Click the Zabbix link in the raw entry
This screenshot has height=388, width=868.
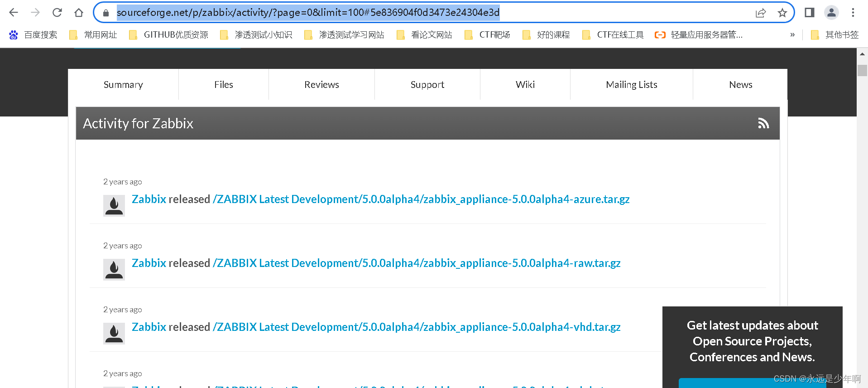pos(149,263)
